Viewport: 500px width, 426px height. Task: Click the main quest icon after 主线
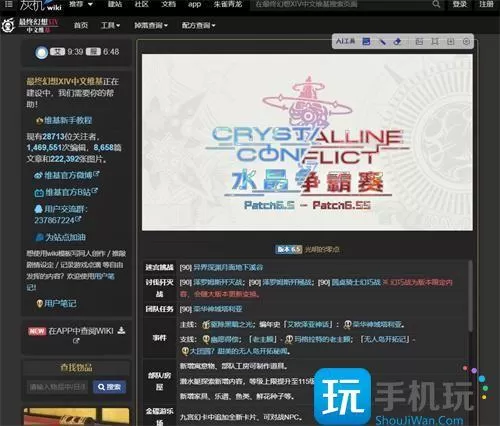click(206, 325)
